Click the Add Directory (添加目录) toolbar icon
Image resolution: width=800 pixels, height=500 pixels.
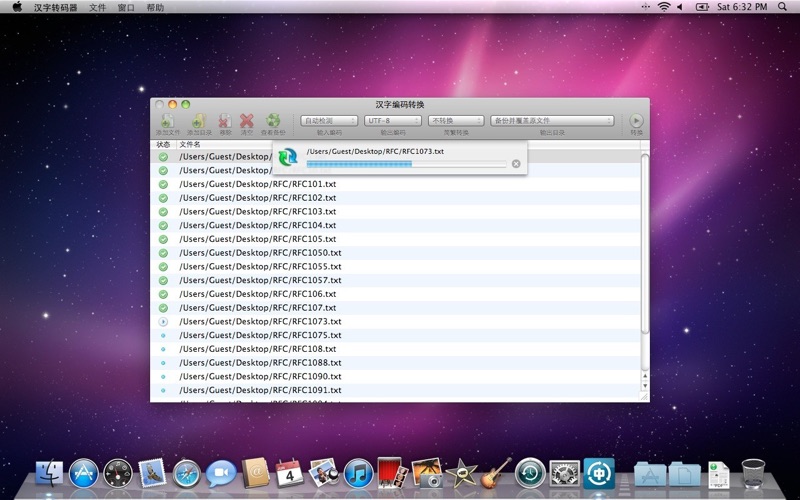coord(198,121)
